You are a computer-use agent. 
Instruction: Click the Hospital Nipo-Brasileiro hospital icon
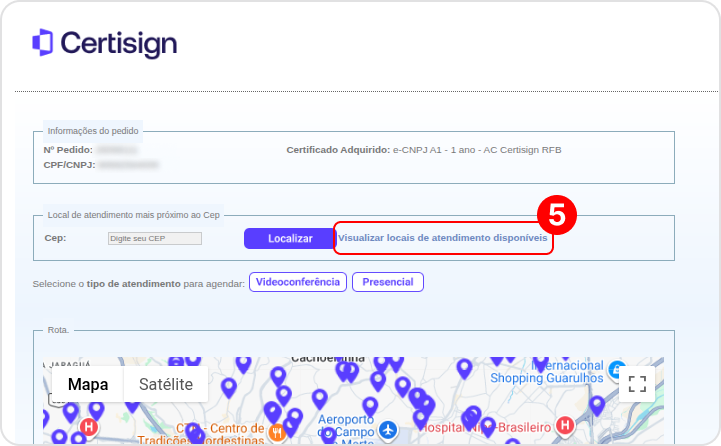(x=565, y=425)
